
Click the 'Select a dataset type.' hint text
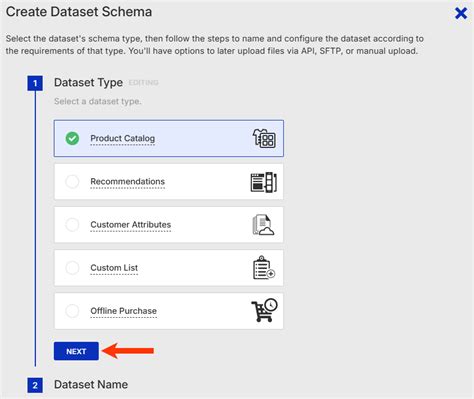tap(98, 101)
